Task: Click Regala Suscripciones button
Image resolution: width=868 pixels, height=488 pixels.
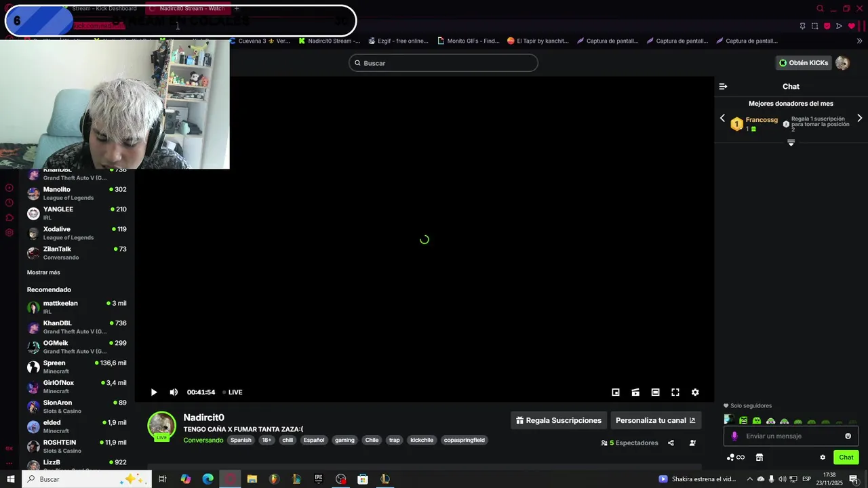Action: click(559, 420)
